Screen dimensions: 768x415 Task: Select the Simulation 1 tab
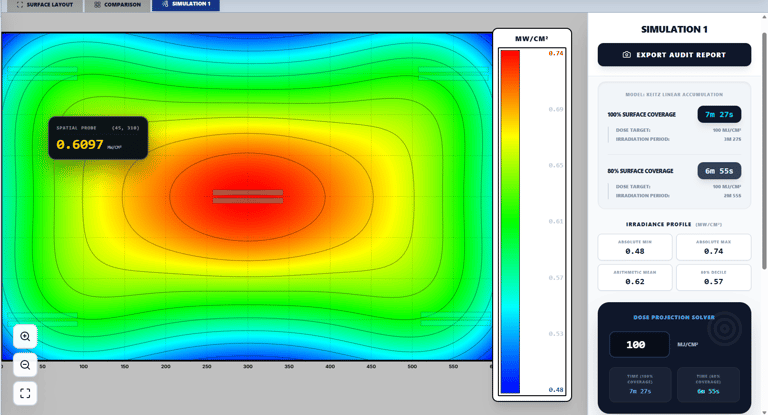coord(186,4)
